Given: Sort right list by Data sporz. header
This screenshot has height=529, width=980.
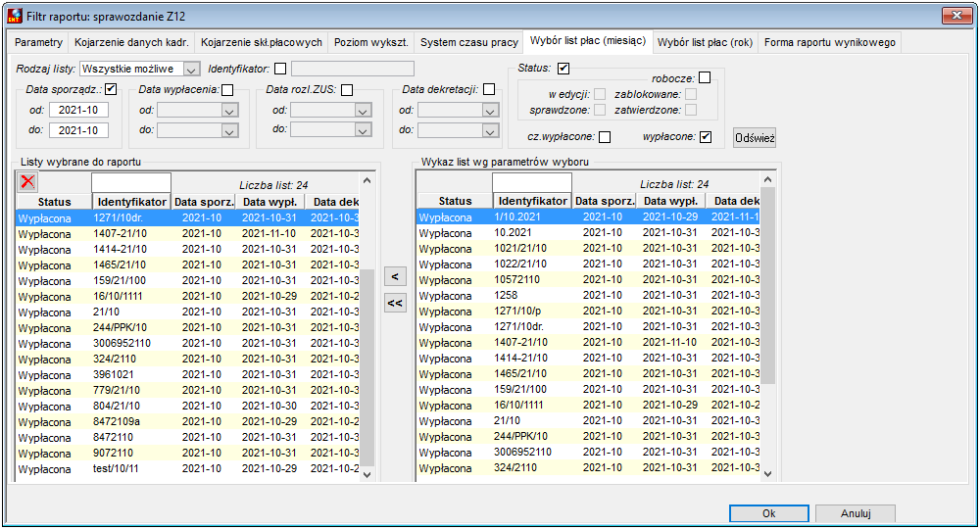Looking at the screenshot, I should (x=605, y=201).
